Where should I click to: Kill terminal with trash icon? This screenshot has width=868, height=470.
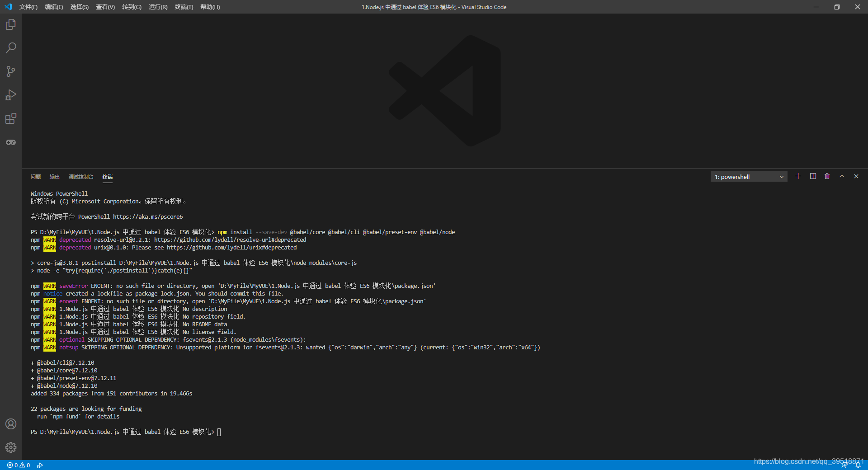coord(827,176)
